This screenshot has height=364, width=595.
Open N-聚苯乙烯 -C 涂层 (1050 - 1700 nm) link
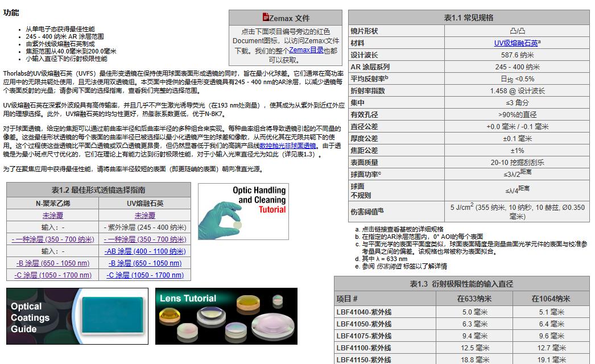point(53,275)
